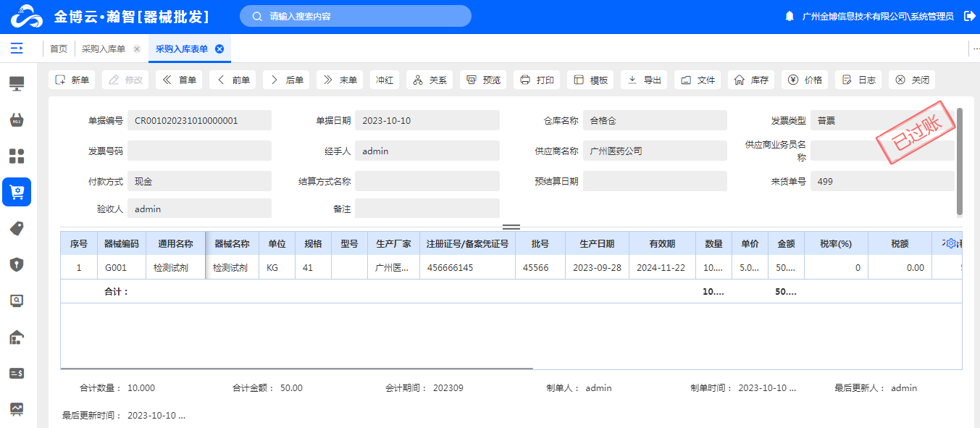The height and width of the screenshot is (428, 980).
Task: Open the column settings gear in table header
Action: (x=952, y=244)
